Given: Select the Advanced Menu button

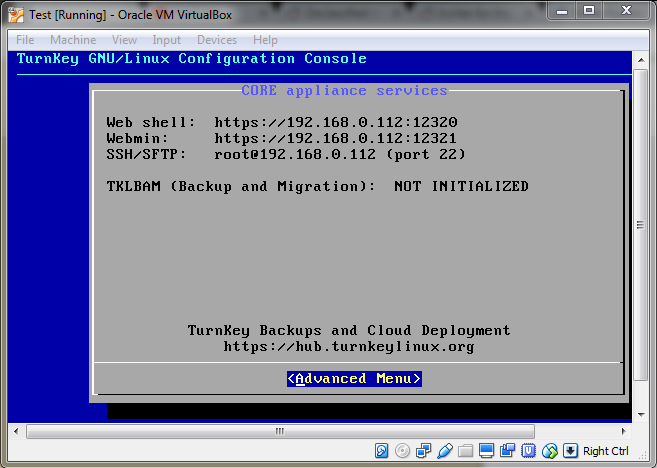Looking at the screenshot, I should [354, 379].
